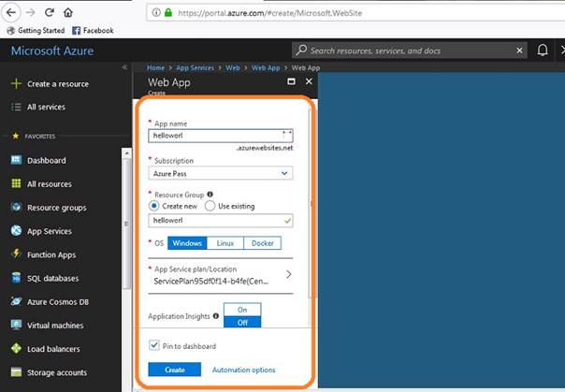Image resolution: width=565 pixels, height=392 pixels.
Task: Open App Services globe icon
Action: (x=16, y=230)
